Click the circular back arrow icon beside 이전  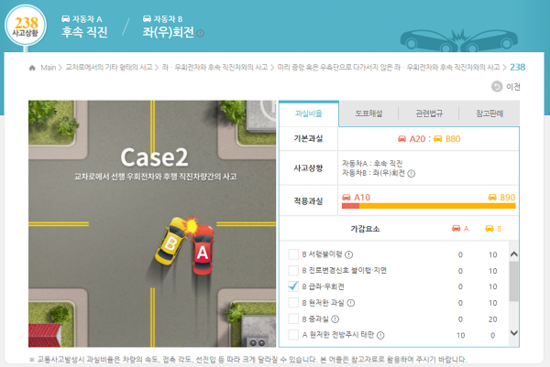pos(497,86)
